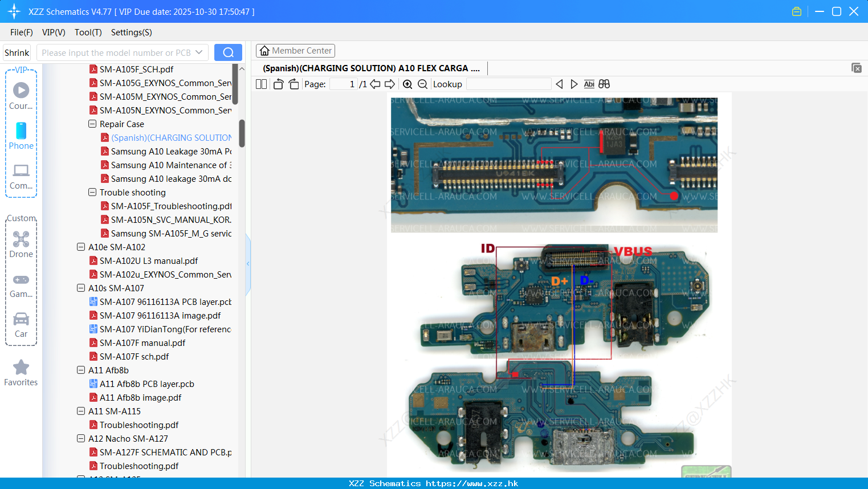Collapse the A10e SM-A102 node
The width and height of the screenshot is (868, 489).
[81, 247]
